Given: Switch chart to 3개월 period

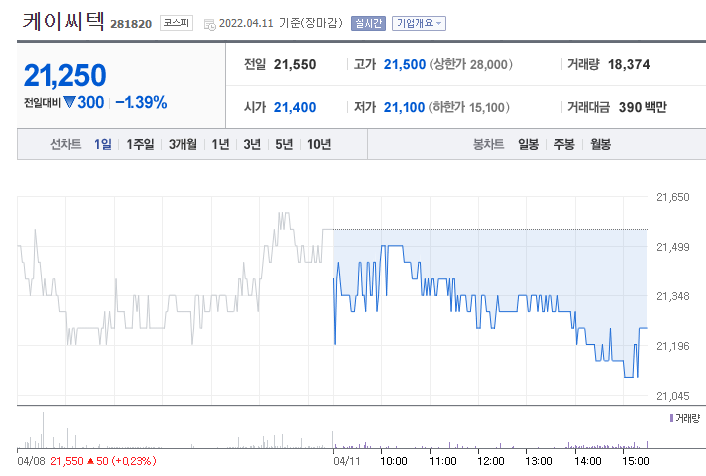Looking at the screenshot, I should tap(183, 144).
